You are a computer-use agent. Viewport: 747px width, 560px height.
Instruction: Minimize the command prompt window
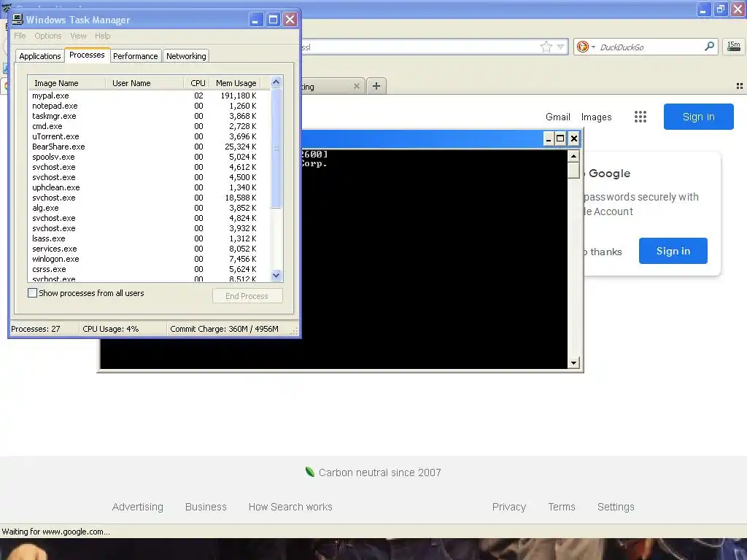[x=548, y=139]
